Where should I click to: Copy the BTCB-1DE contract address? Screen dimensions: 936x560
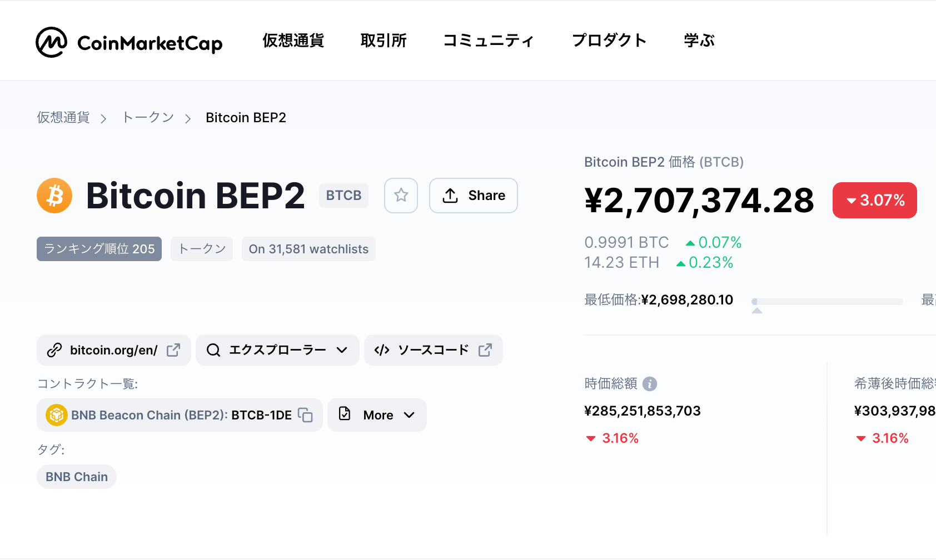[x=305, y=415]
